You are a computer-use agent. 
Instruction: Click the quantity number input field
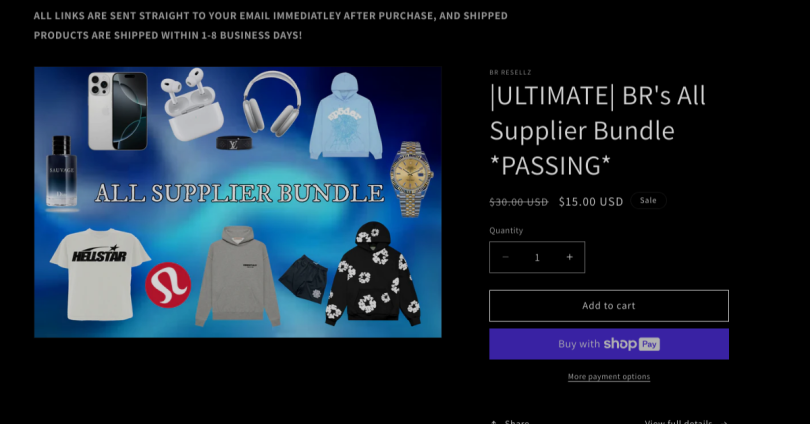pos(537,257)
